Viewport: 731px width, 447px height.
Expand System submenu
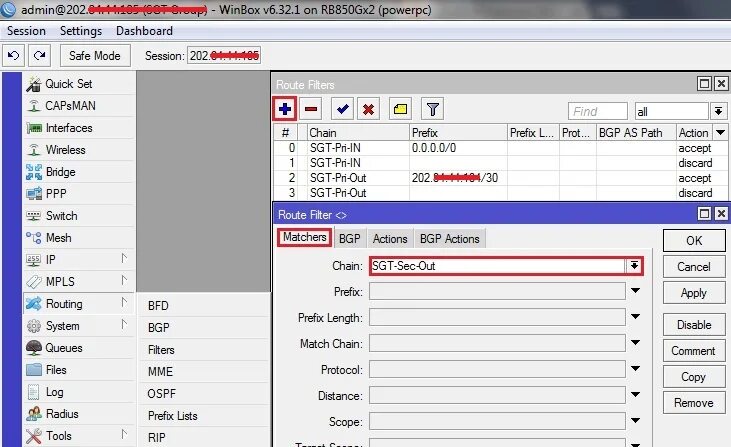79,326
